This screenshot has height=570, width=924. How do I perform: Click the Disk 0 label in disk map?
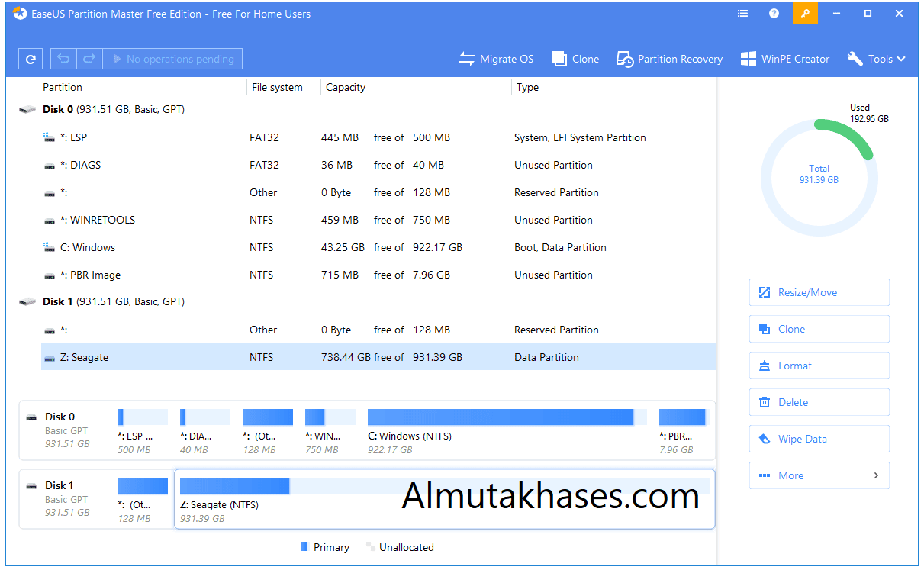[x=60, y=417]
